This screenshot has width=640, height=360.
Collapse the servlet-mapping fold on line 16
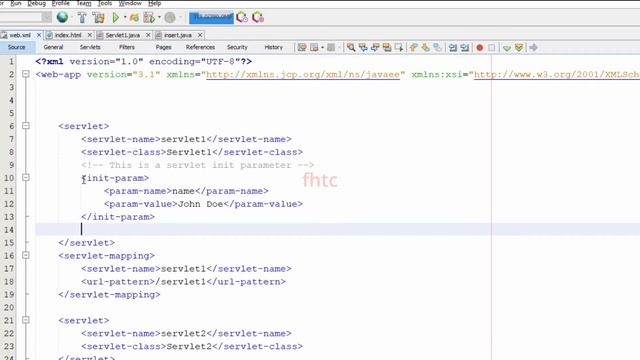[26, 255]
